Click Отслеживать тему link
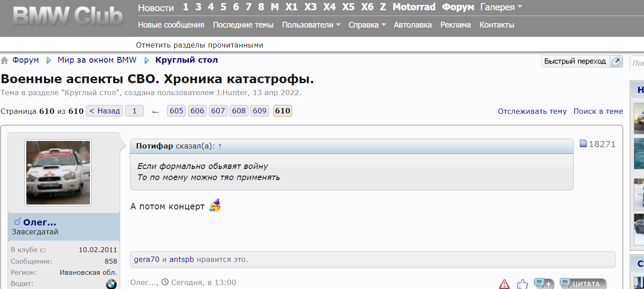Screen dimensions: 644x289 pos(532,111)
